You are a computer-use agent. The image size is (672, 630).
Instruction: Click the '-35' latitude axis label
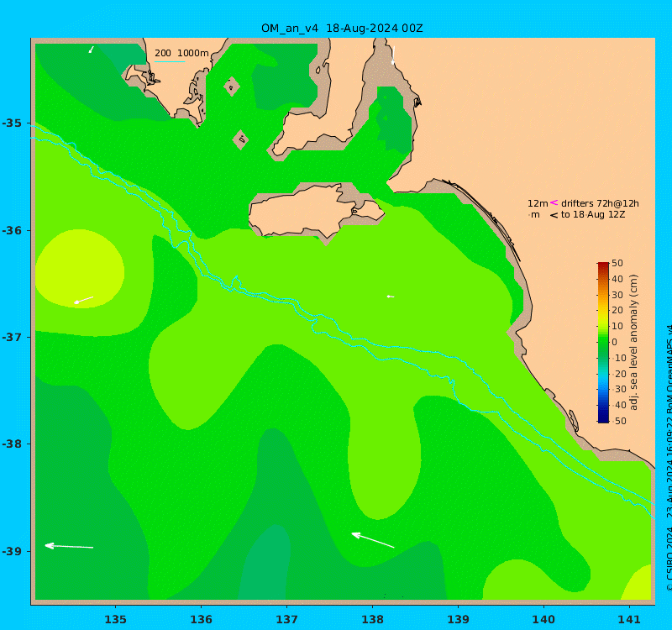click(12, 123)
